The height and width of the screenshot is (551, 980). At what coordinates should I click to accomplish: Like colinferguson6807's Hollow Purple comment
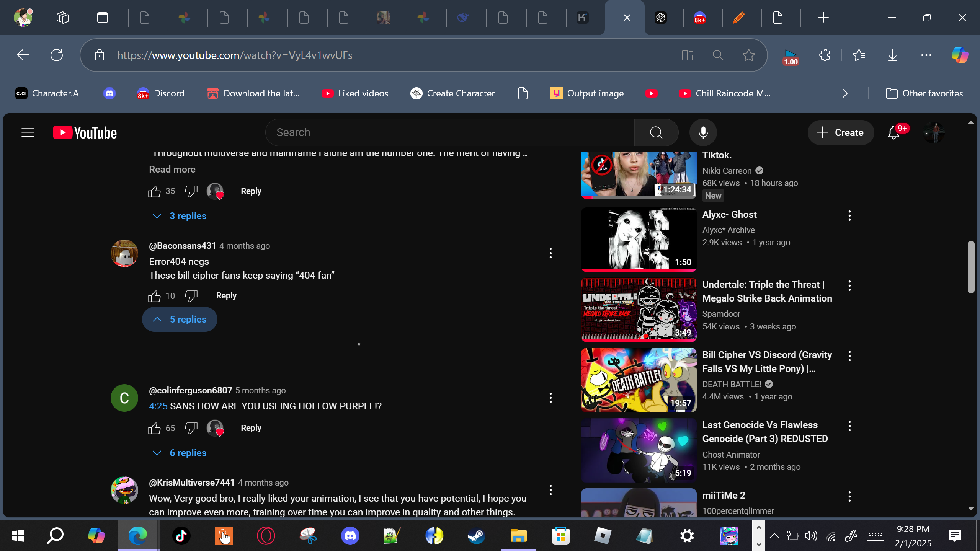tap(154, 428)
